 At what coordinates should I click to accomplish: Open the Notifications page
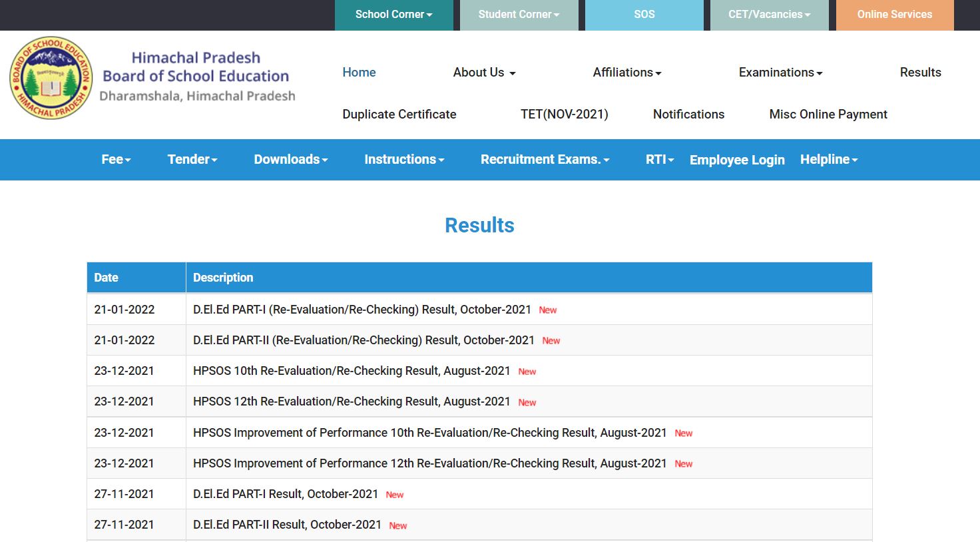(x=688, y=115)
